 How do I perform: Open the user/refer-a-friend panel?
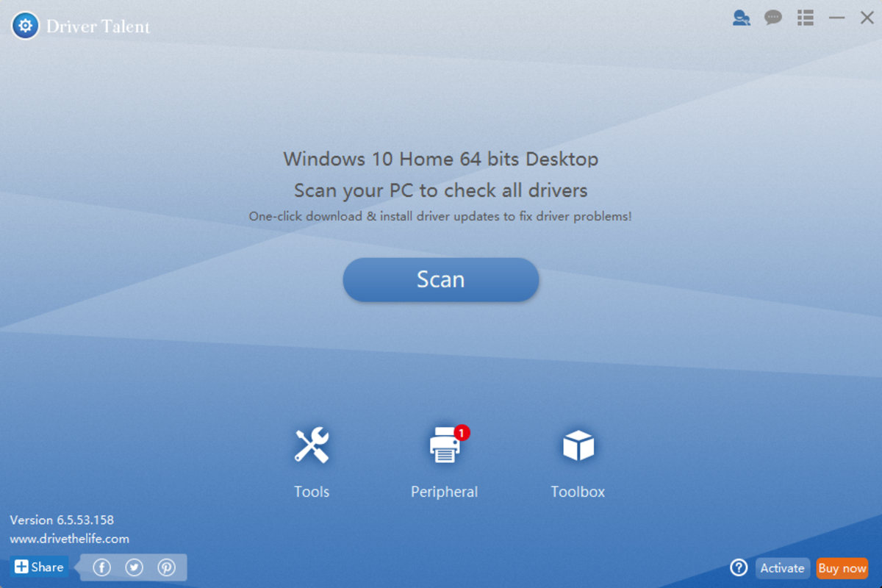point(741,18)
